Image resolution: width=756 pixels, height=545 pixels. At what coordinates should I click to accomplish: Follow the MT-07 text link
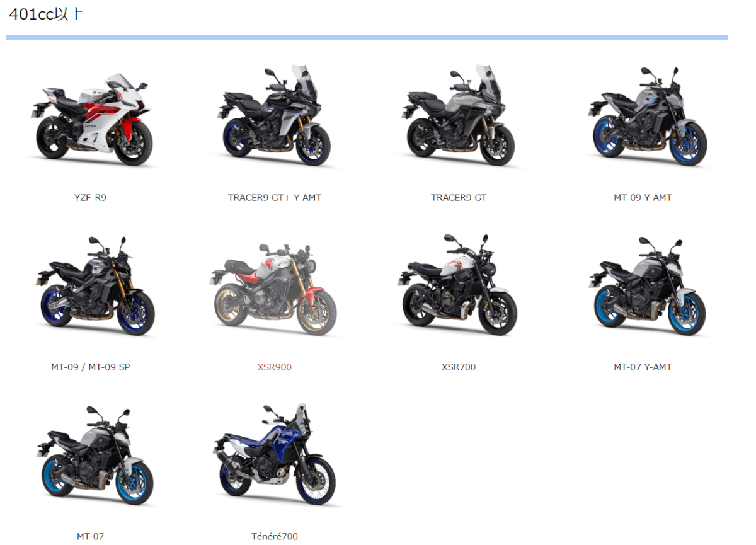91,537
